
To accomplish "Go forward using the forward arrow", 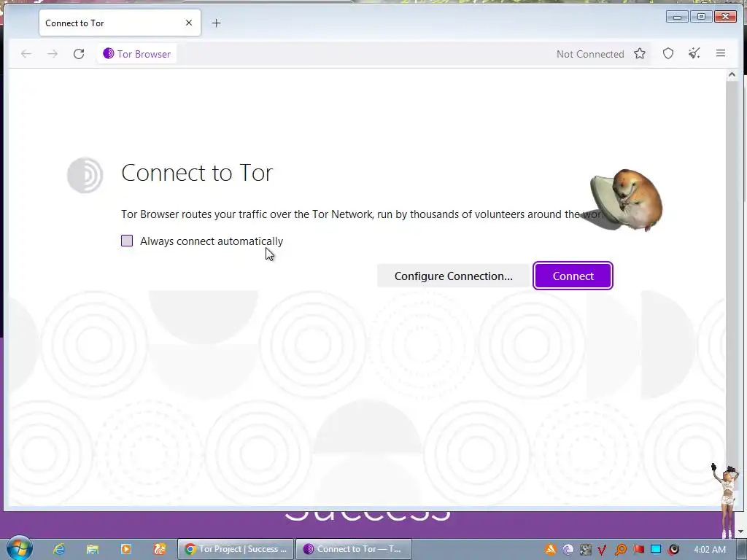I will point(53,54).
